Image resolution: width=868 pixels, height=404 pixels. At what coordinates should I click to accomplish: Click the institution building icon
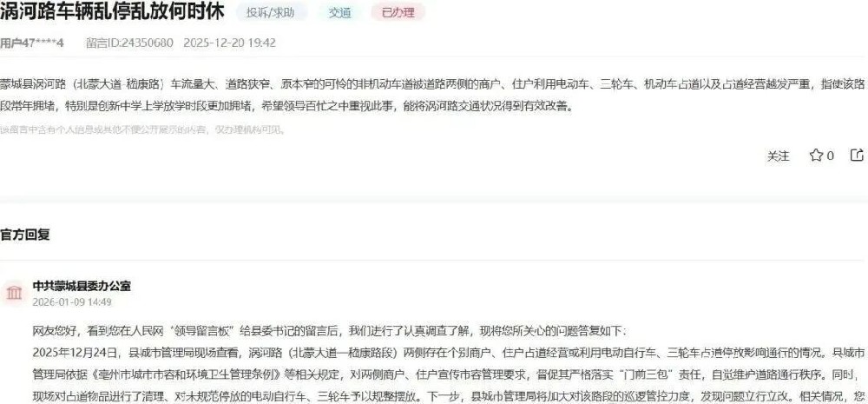pyautogui.click(x=14, y=293)
